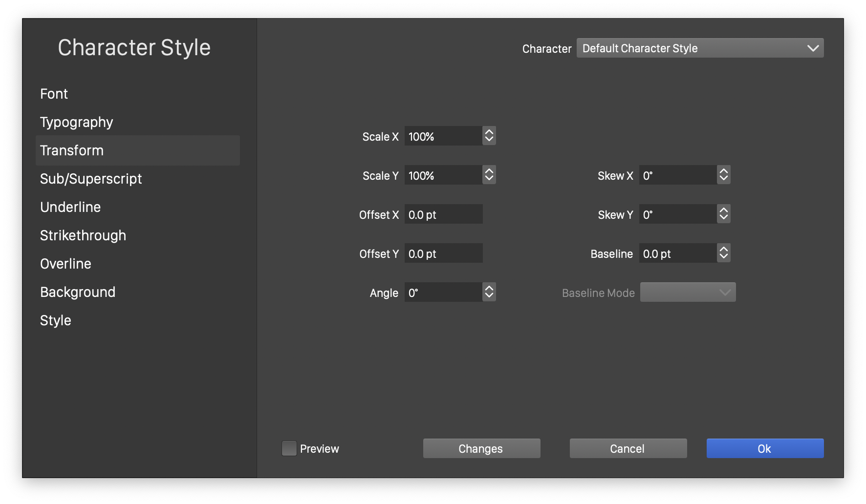Click the Skew X stepper arrows
The image size is (866, 504).
[x=723, y=175]
